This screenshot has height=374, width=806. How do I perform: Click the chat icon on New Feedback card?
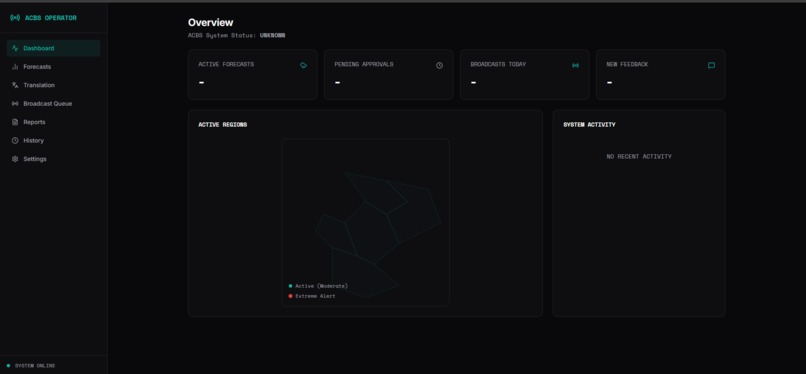click(711, 65)
